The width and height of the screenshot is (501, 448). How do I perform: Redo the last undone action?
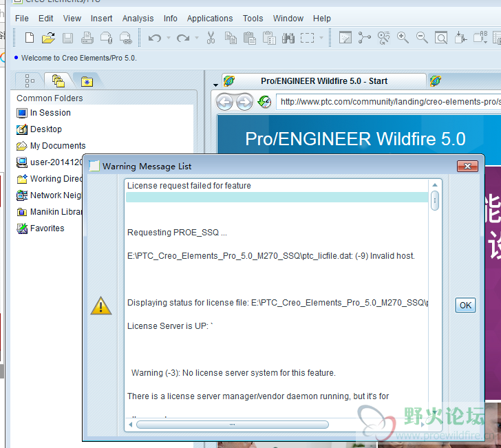click(183, 38)
